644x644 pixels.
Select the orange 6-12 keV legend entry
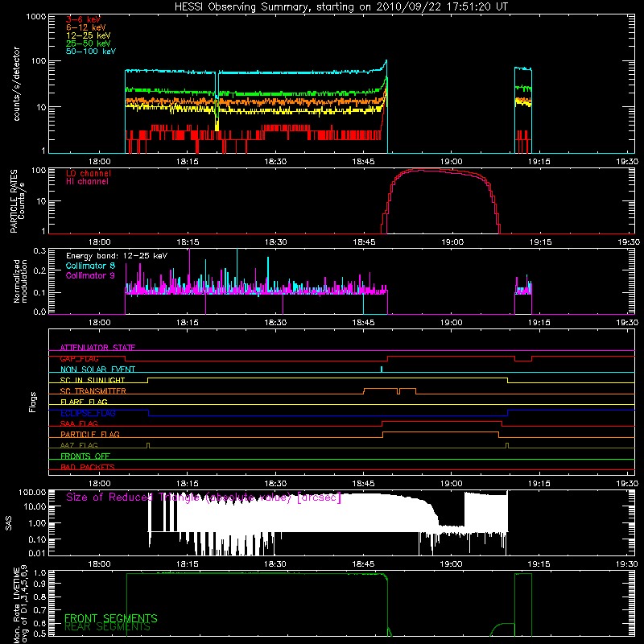click(x=86, y=27)
